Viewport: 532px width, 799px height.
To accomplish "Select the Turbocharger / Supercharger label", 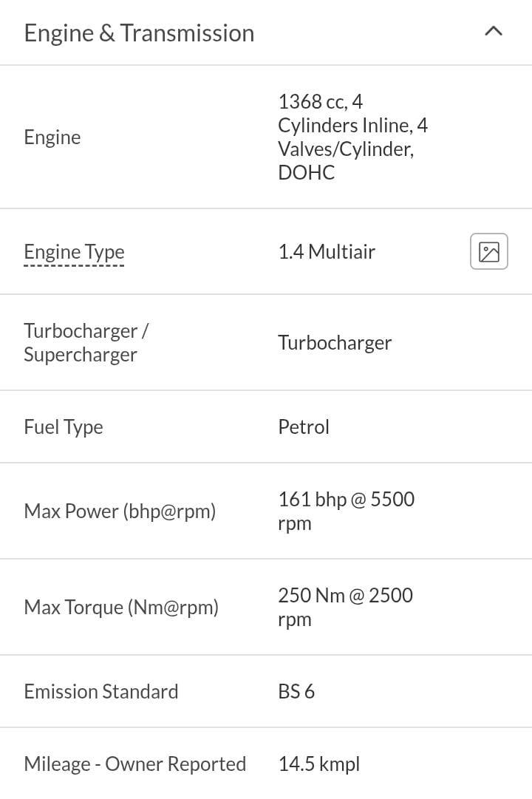I will tap(86, 342).
